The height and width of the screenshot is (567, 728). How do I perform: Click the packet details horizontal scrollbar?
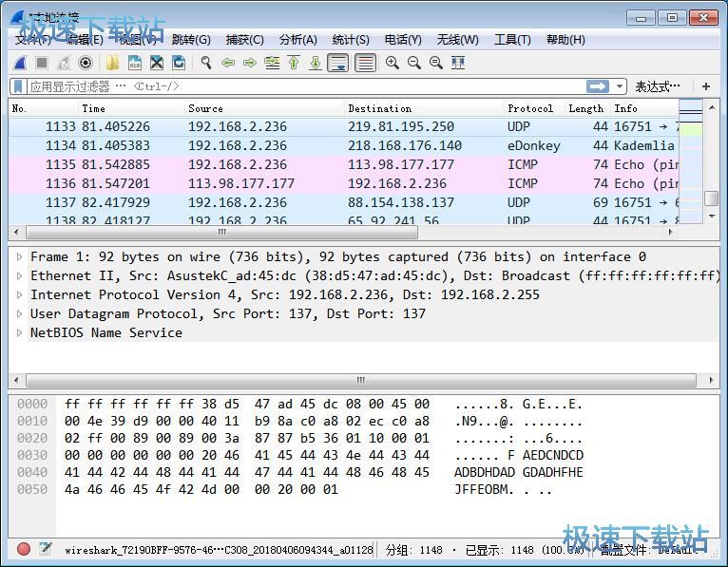(361, 381)
